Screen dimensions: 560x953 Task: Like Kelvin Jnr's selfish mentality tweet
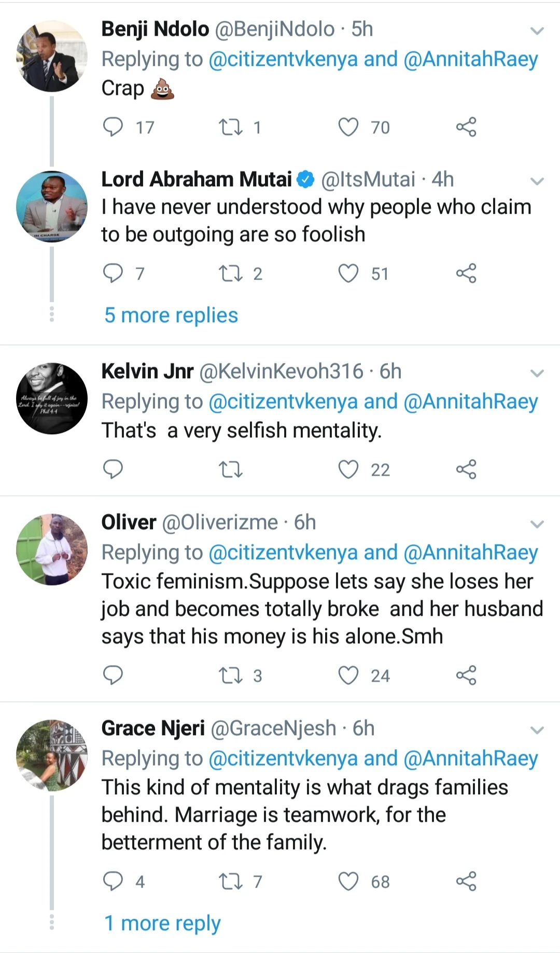pos(348,469)
